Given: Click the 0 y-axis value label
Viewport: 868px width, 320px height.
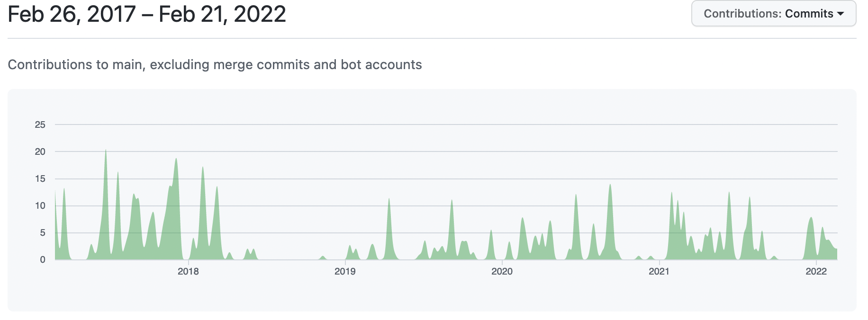Looking at the screenshot, I should 43,259.
